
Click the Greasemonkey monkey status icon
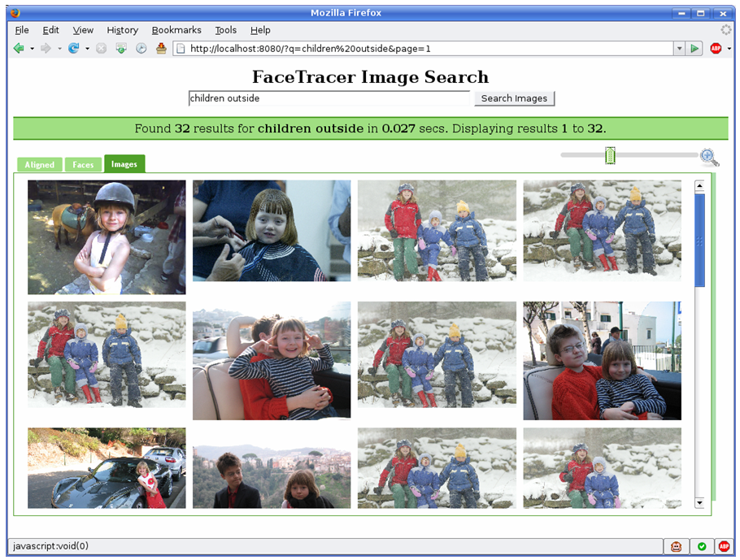(x=677, y=546)
